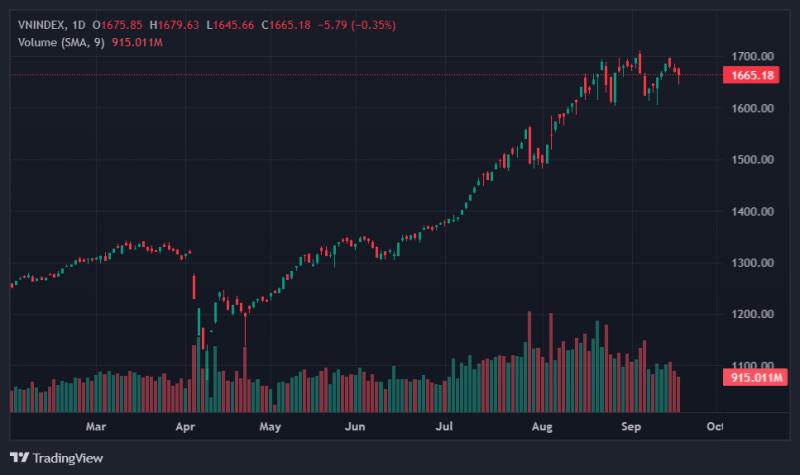Screen dimensions: 800x475
Task: Click the 1300.00 price scale label
Action: point(753,263)
